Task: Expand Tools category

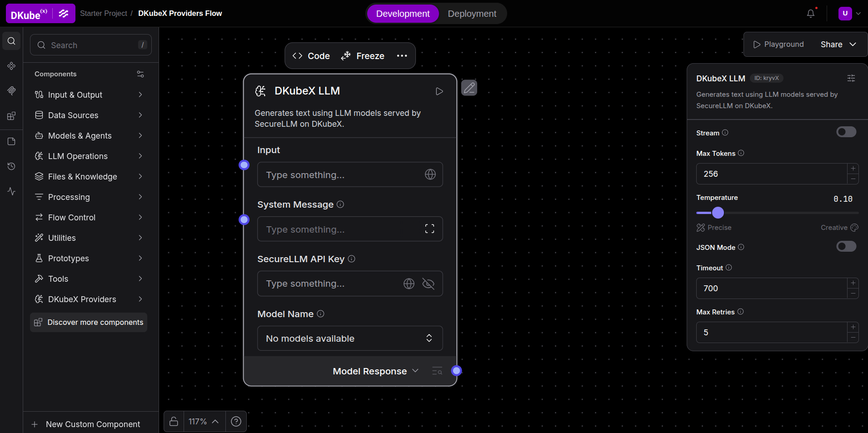Action: pos(89,279)
